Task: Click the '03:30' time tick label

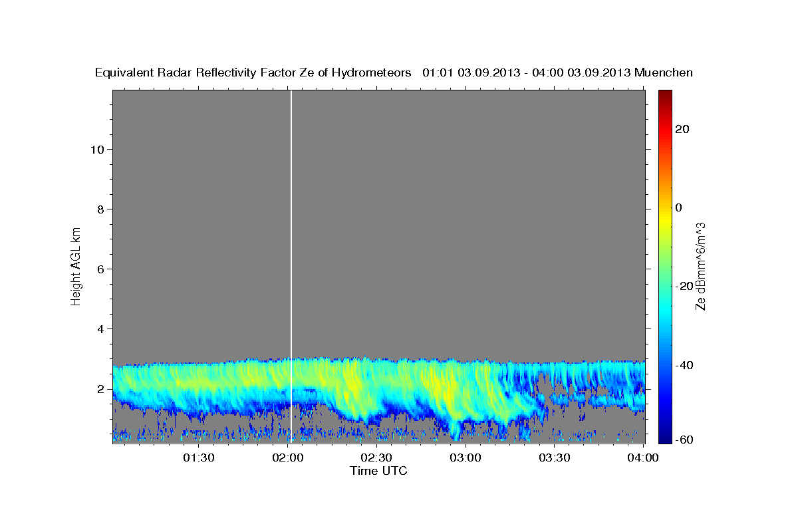Action: (554, 458)
